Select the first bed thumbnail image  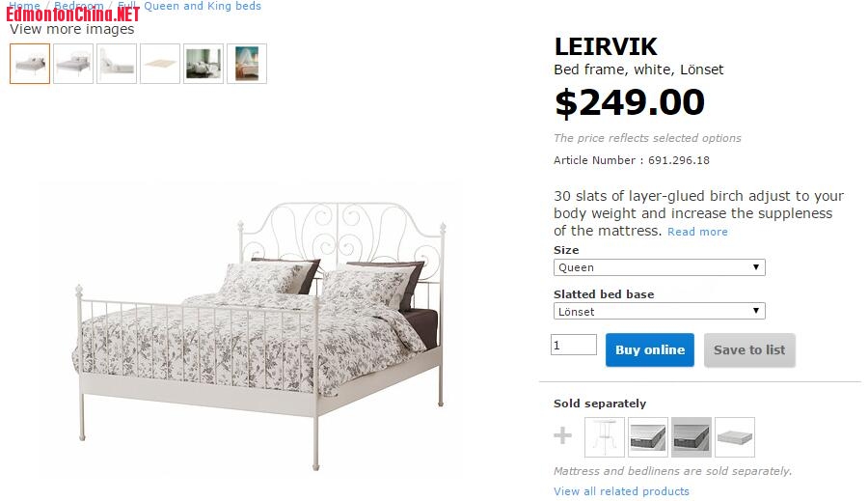(x=30, y=64)
